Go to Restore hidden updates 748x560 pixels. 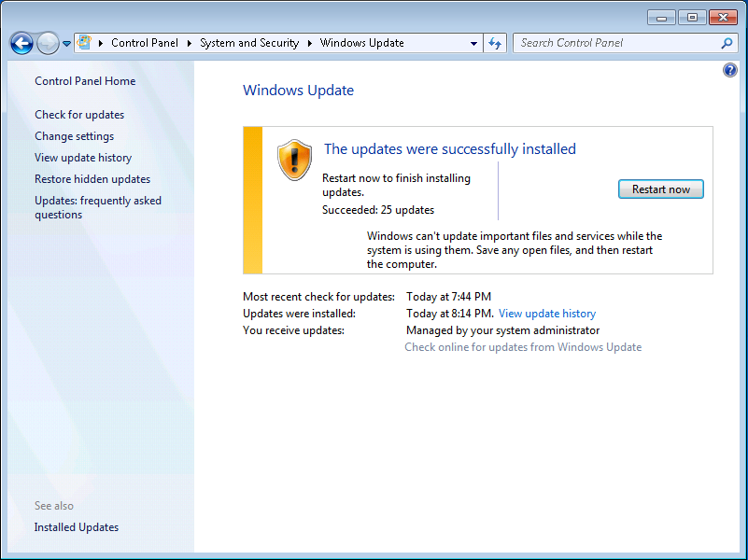click(92, 179)
